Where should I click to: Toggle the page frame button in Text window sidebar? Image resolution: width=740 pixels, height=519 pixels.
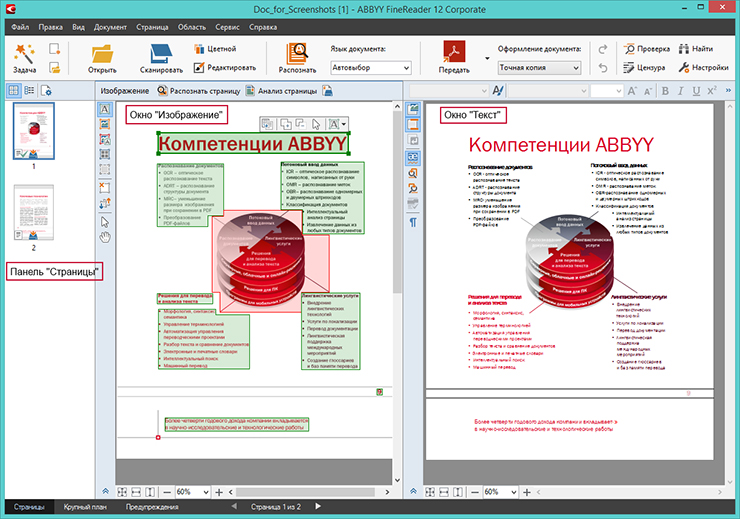[x=413, y=125]
